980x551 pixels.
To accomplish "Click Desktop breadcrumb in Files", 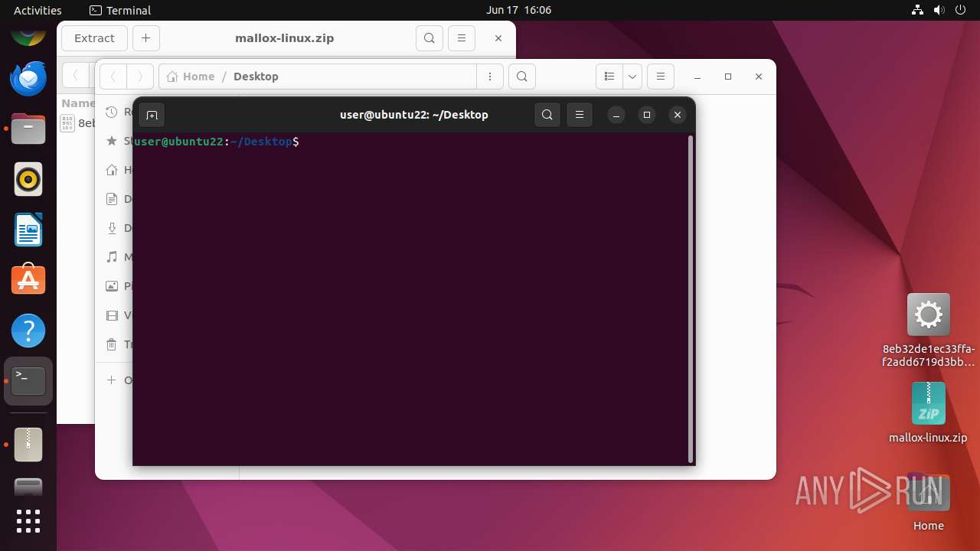I will tap(256, 77).
